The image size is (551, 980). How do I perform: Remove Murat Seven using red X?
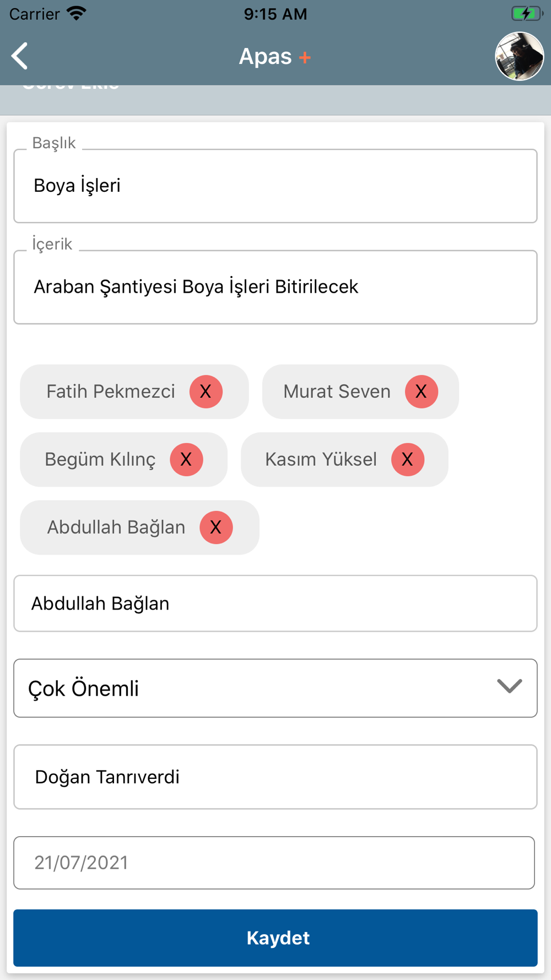[x=422, y=392]
